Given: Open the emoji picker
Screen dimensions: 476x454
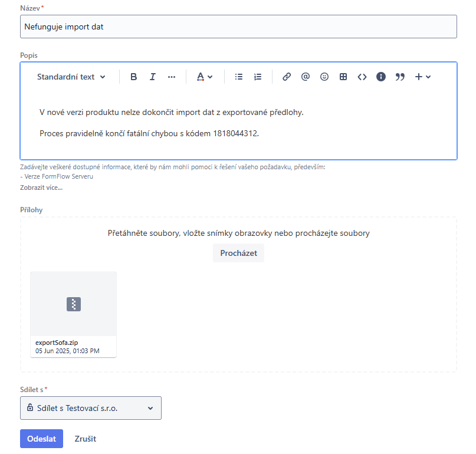Looking at the screenshot, I should point(324,77).
